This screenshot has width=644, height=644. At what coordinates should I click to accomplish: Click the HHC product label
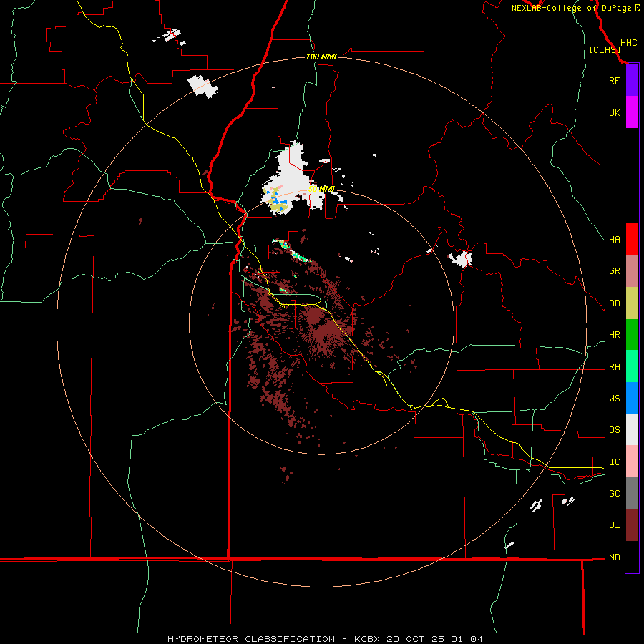click(x=629, y=43)
